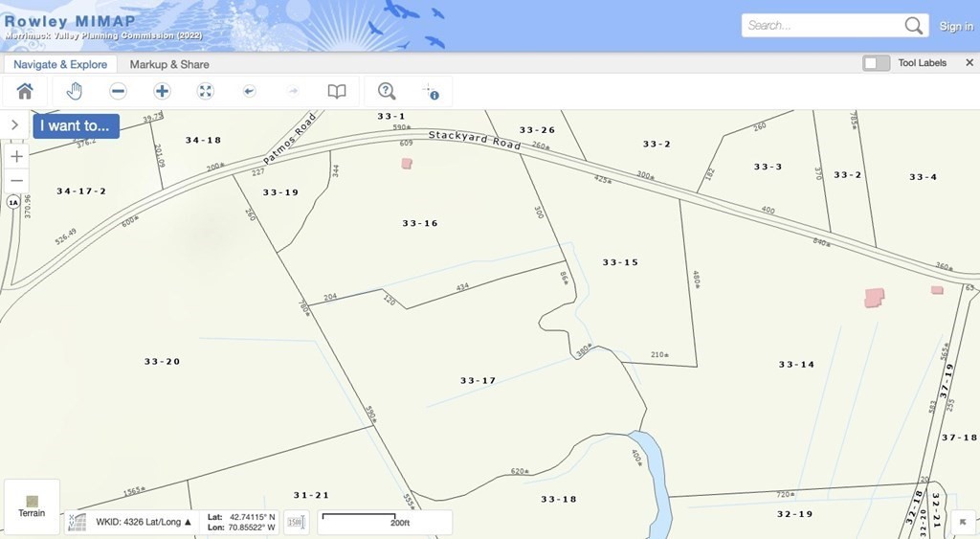
Task: Open the "I want to..." menu
Action: pyautogui.click(x=76, y=125)
